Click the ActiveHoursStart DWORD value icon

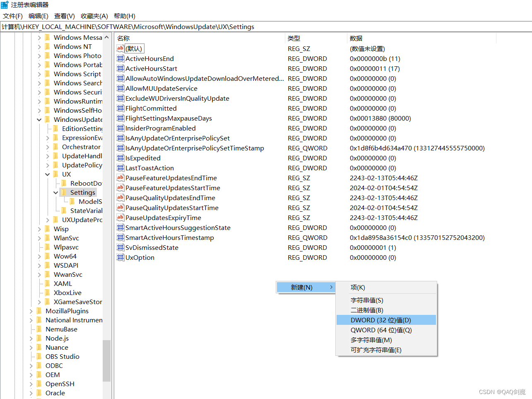coord(120,68)
